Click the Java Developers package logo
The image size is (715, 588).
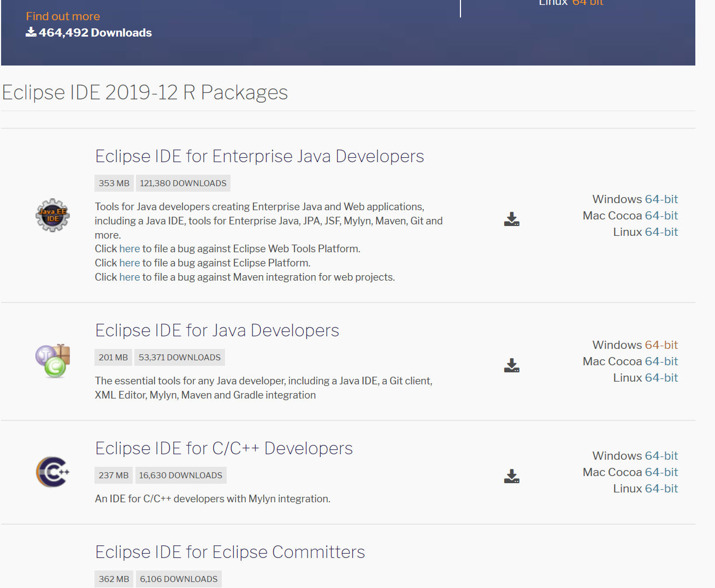tap(52, 360)
